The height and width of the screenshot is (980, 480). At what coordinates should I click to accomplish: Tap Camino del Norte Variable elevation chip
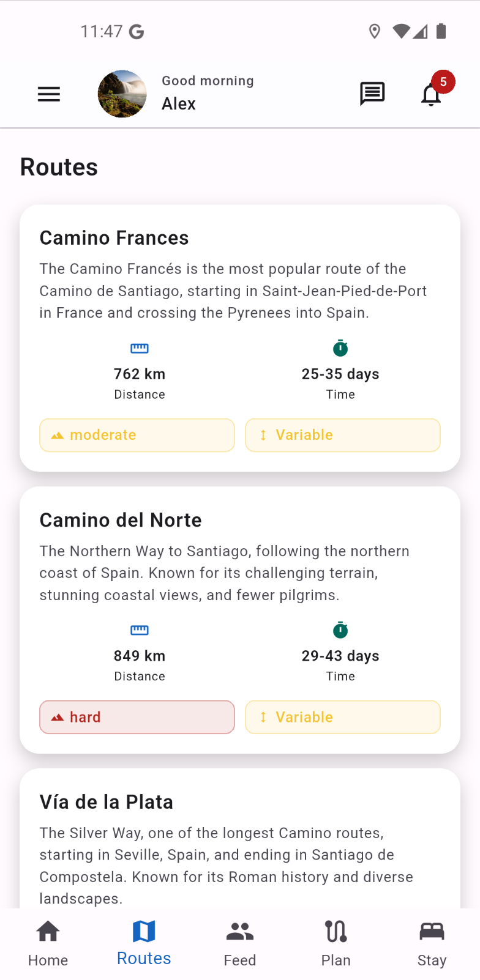[x=343, y=717]
